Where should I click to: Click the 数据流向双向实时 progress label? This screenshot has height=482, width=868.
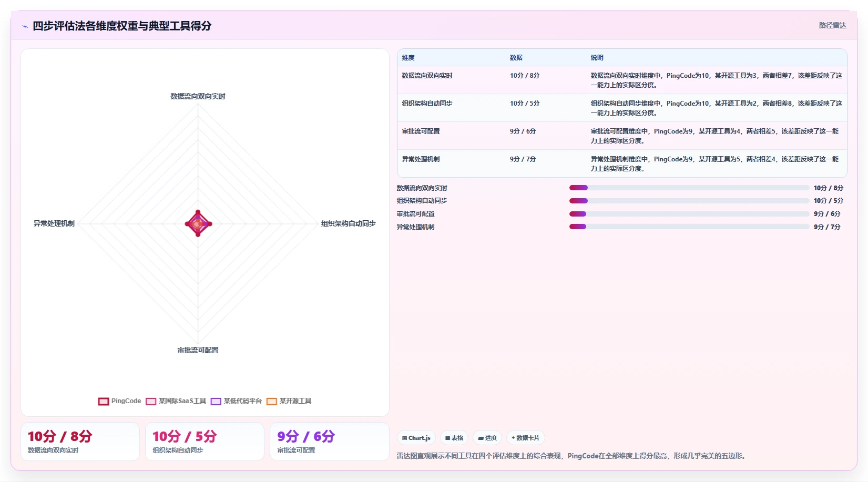422,188
